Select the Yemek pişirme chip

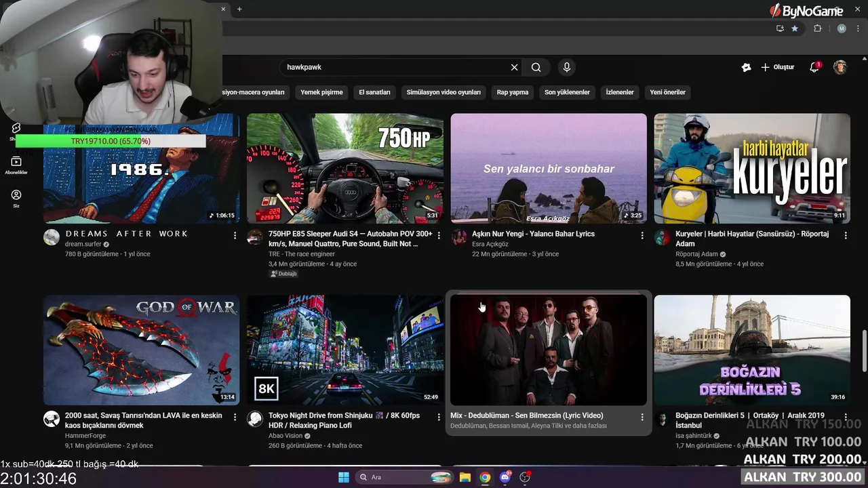tap(321, 92)
